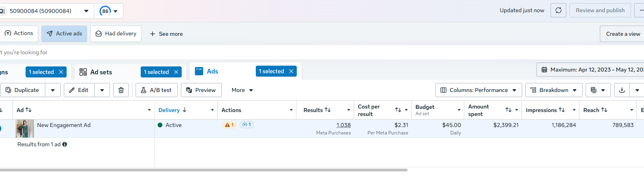Screen dimensions: 644x182
Task: Click the 1,038 results value
Action: pos(343,125)
